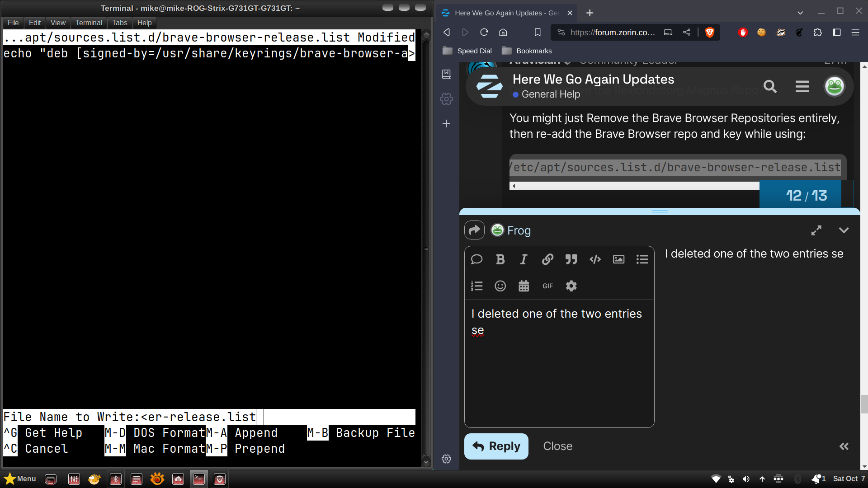868x488 pixels.
Task: Apply blockquote formatting
Action: pos(571,259)
